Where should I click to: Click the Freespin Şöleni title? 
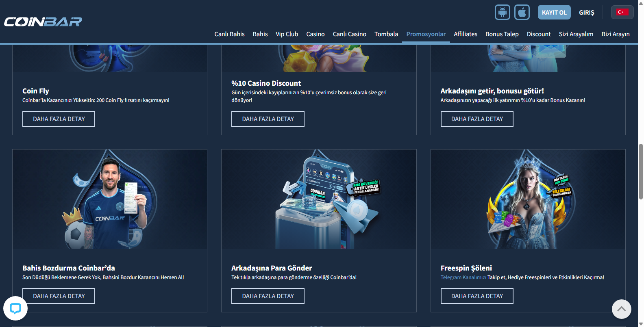(466, 268)
